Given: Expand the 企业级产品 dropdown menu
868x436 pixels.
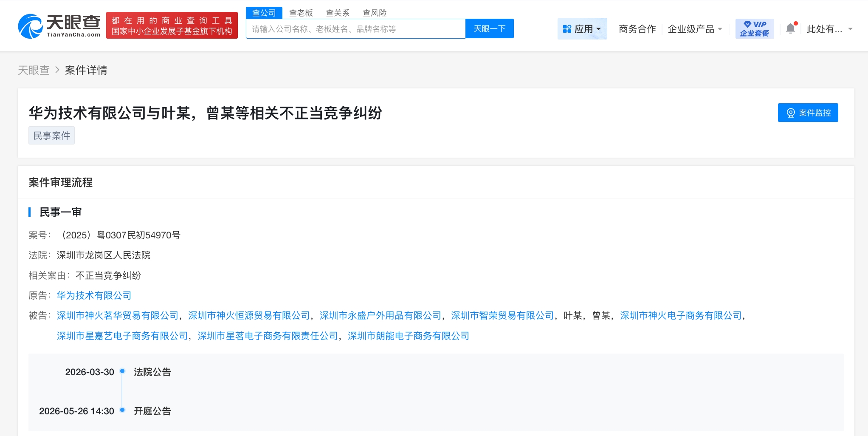Looking at the screenshot, I should (x=695, y=29).
